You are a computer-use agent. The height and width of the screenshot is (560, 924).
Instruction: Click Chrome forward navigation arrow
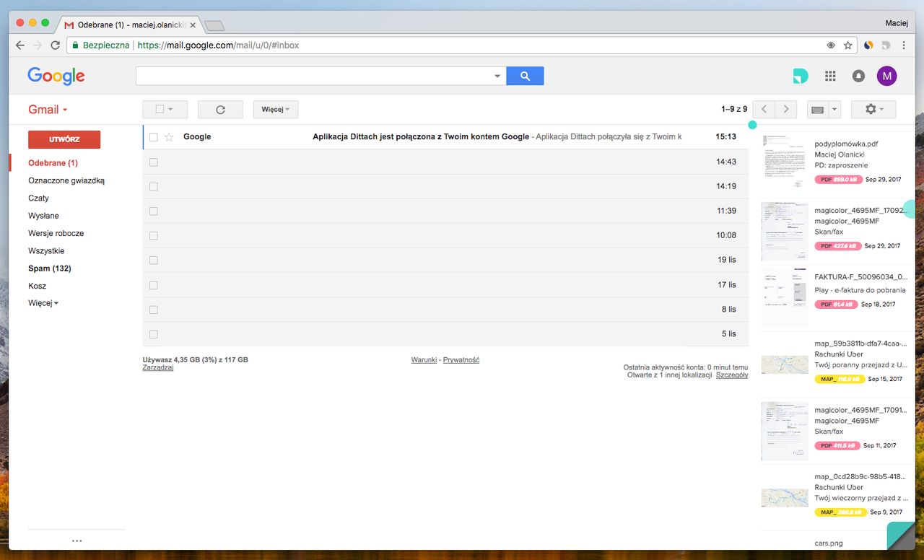click(x=38, y=45)
